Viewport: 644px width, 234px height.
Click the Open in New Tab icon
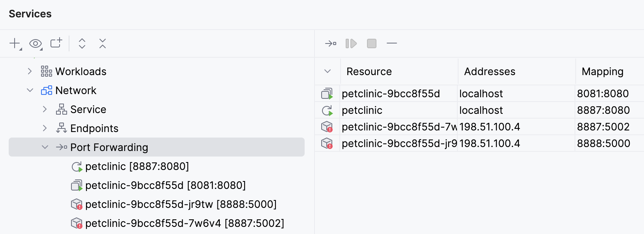click(56, 43)
